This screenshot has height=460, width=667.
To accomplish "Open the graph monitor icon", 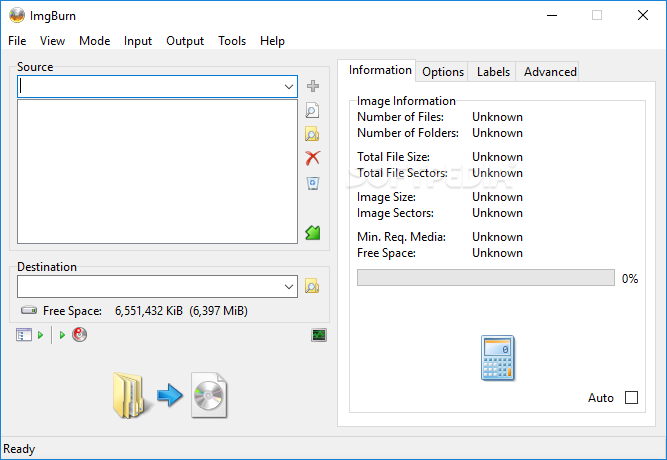I will coord(319,335).
